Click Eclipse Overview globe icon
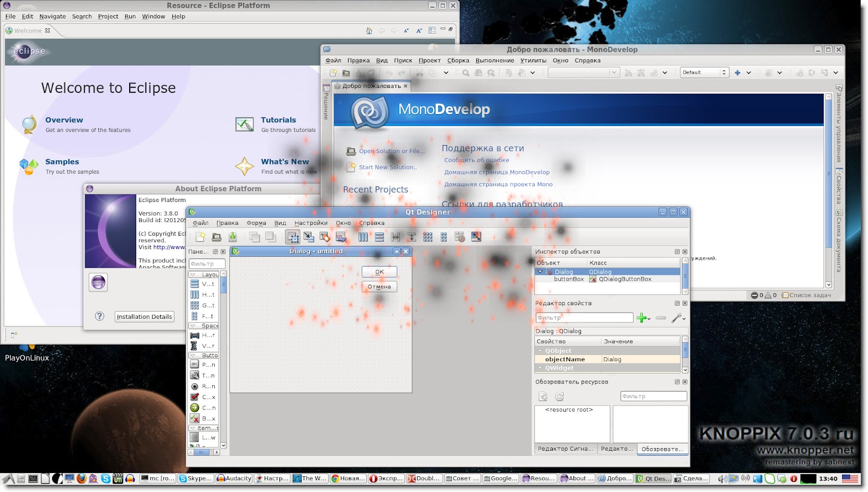 pyautogui.click(x=29, y=124)
